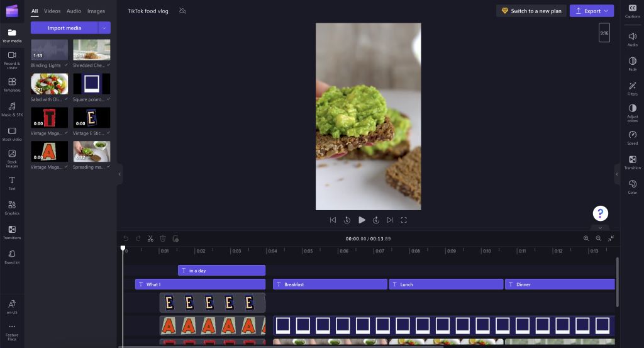Open the Filters panel
The image size is (644, 348).
[633, 89]
